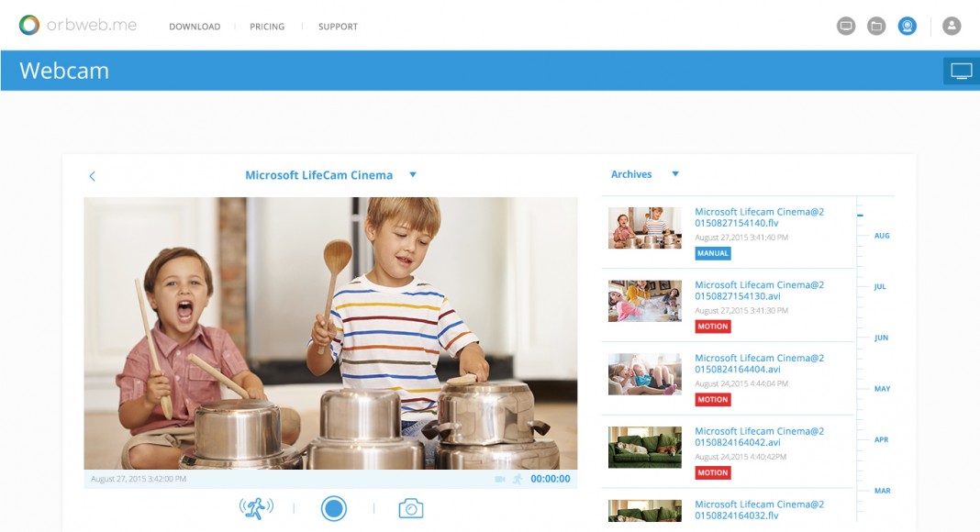
Task: Open archive file 0150824164404.avi link
Action: (x=760, y=363)
